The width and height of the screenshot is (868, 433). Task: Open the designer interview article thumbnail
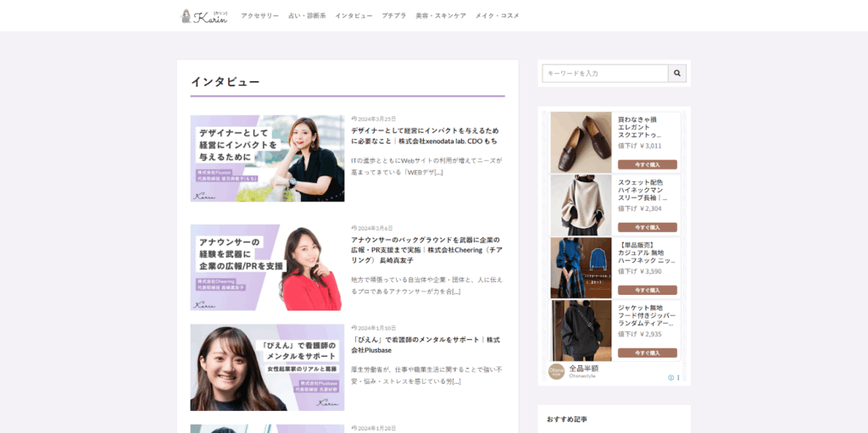267,158
